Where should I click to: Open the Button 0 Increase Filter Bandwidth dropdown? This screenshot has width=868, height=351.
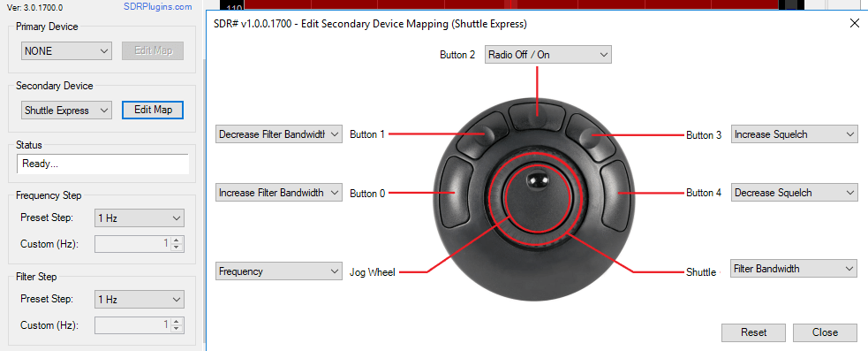point(279,193)
